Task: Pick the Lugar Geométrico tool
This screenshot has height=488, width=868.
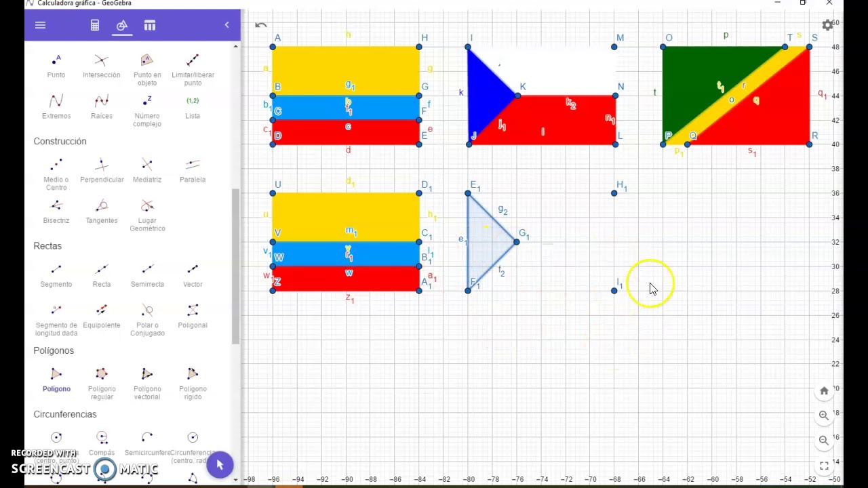Action: 147,216
